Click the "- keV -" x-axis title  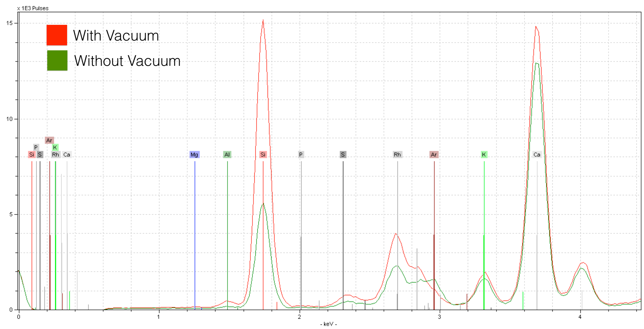tap(328, 324)
